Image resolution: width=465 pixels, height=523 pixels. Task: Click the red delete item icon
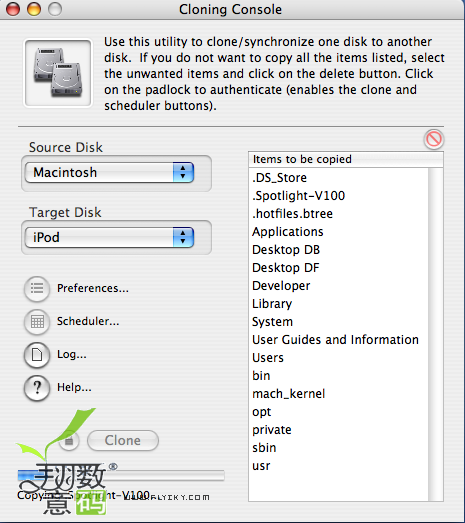(434, 139)
